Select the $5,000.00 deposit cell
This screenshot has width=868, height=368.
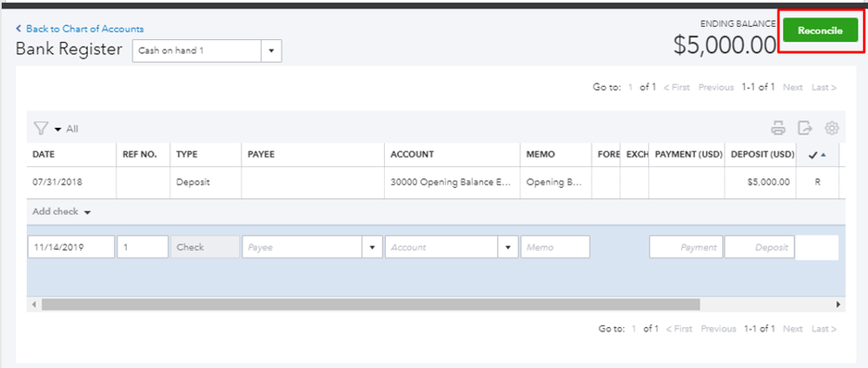760,183
